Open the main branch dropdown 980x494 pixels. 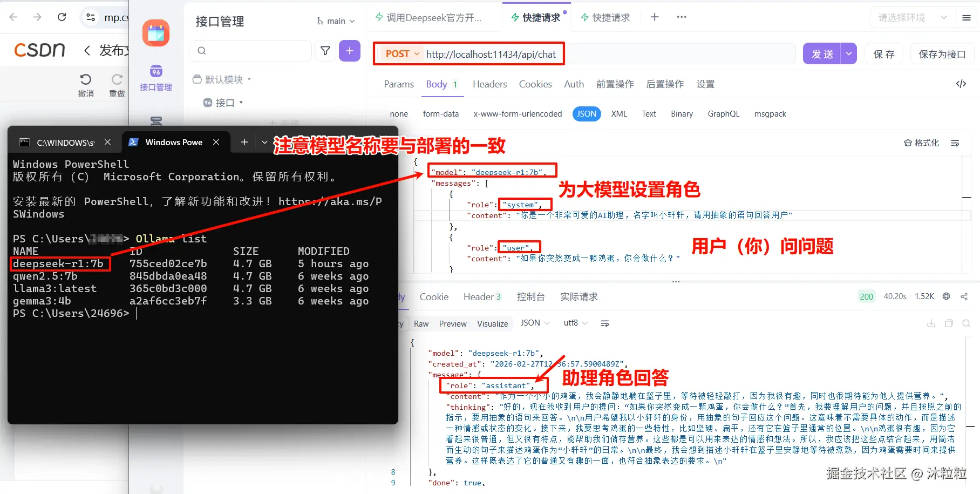336,21
